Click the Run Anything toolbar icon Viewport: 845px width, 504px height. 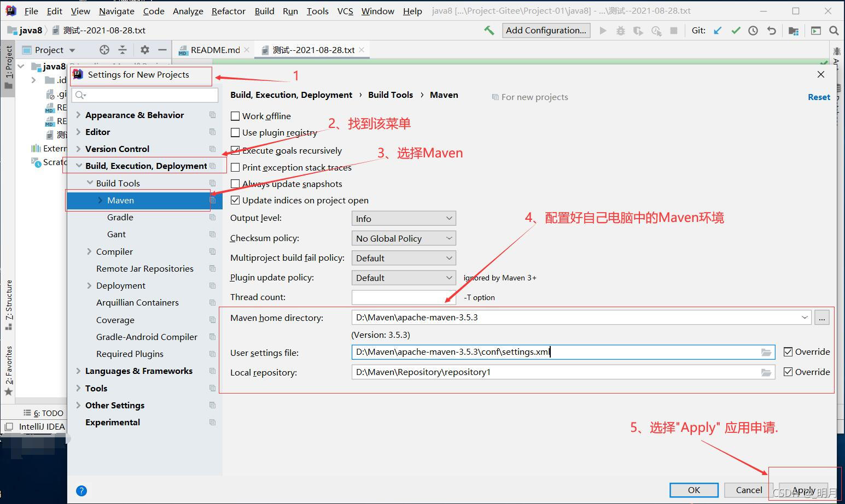click(816, 31)
